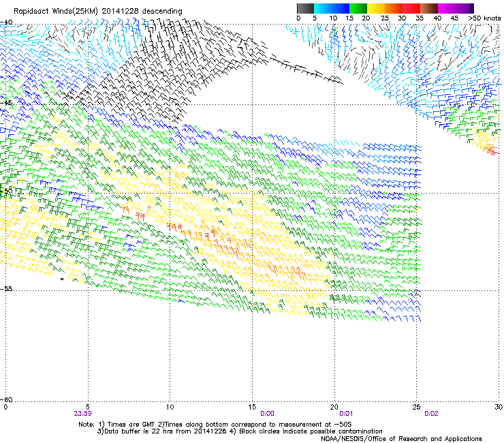
Task: Click the longitude axis label '30'
Action: (x=499, y=407)
